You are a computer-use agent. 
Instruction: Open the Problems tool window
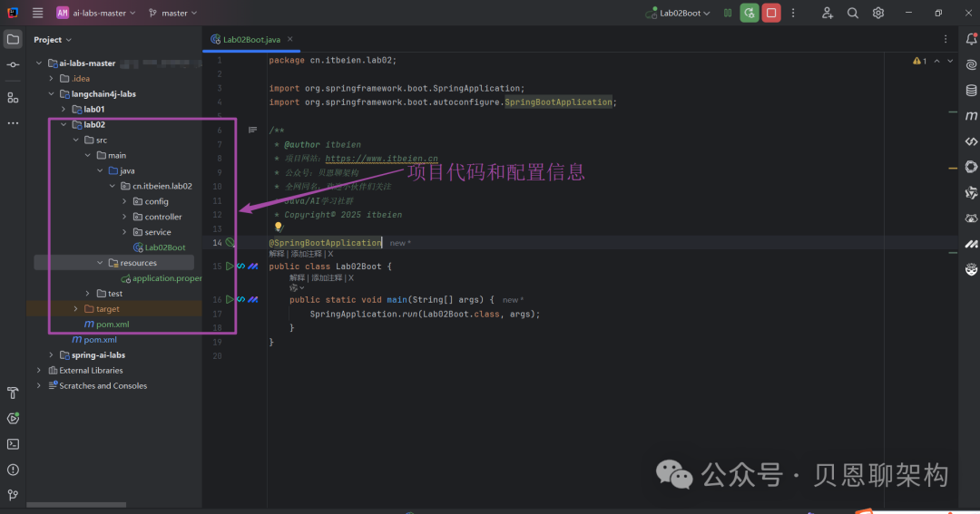click(13, 470)
